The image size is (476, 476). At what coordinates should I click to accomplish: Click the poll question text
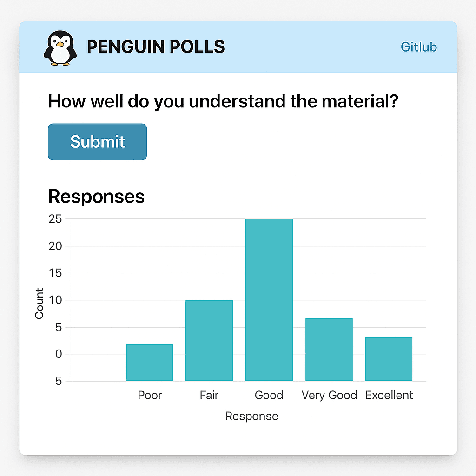[223, 101]
